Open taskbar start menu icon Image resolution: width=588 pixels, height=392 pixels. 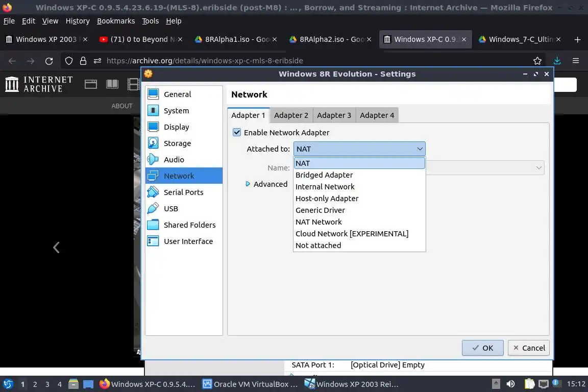(x=8, y=384)
